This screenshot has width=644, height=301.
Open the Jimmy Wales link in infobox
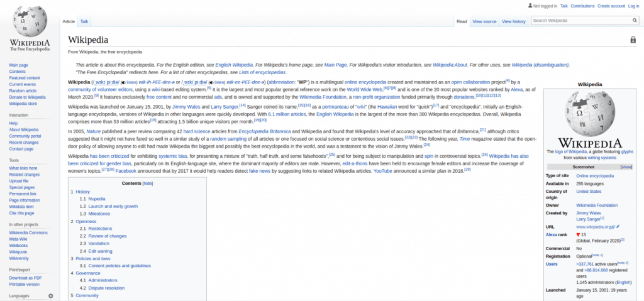click(x=588, y=213)
